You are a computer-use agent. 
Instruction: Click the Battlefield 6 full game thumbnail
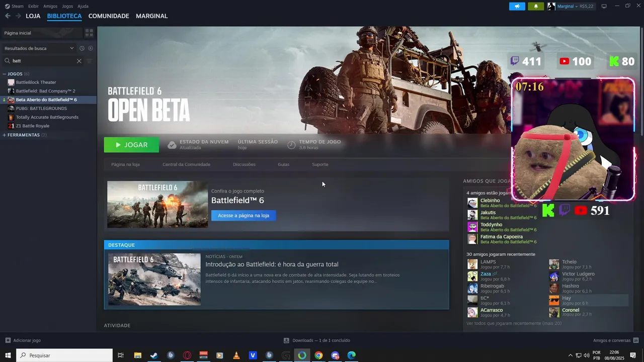click(x=157, y=204)
